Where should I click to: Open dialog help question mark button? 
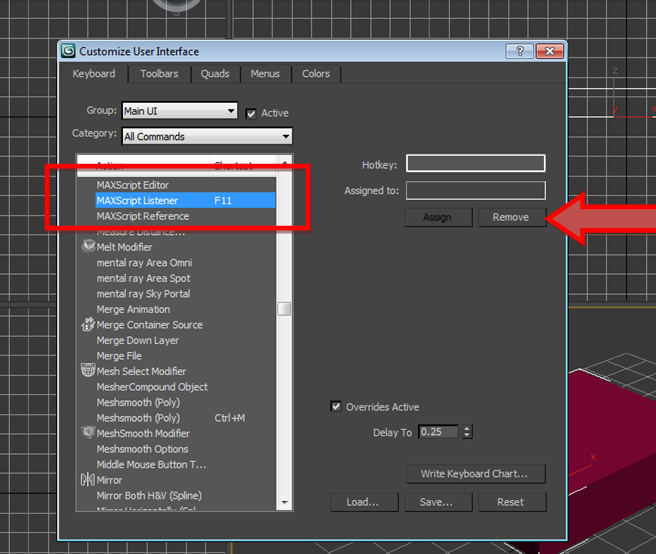click(520, 51)
